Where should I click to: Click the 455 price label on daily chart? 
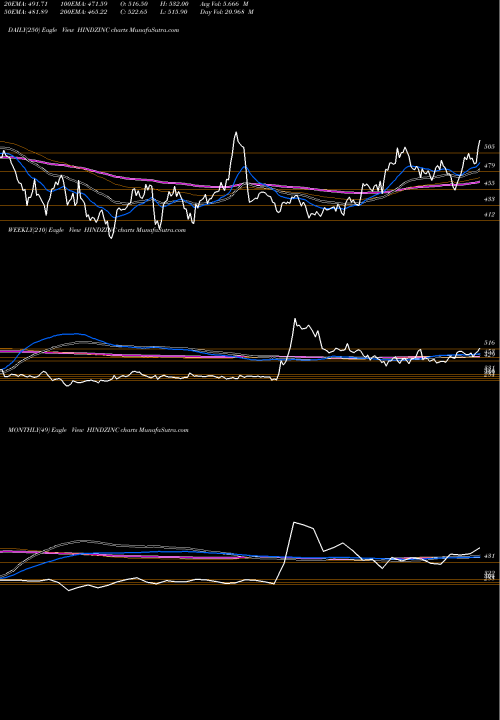tap(489, 183)
